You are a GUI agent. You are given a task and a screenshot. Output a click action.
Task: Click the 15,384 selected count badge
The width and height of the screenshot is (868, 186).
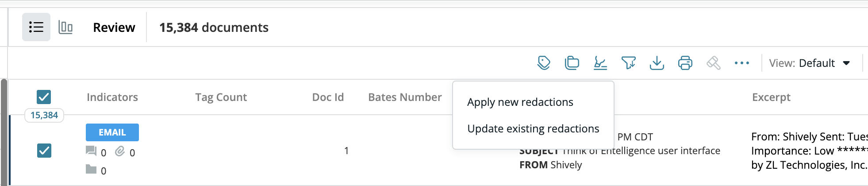point(44,115)
